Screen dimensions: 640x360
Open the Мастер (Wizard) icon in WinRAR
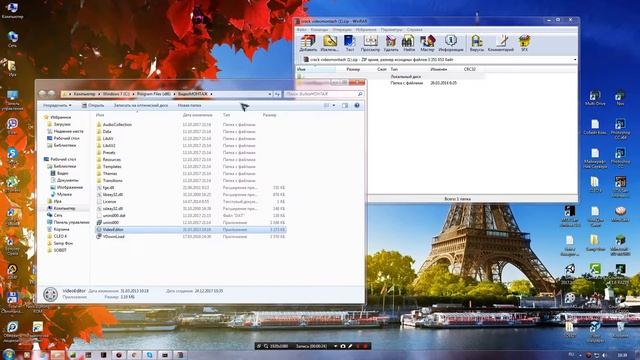pos(427,43)
